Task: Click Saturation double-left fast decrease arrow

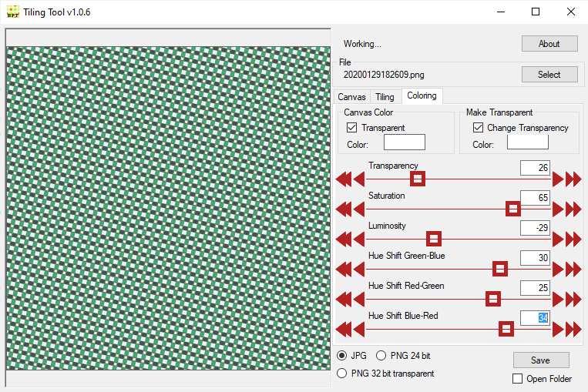Action: coord(344,209)
